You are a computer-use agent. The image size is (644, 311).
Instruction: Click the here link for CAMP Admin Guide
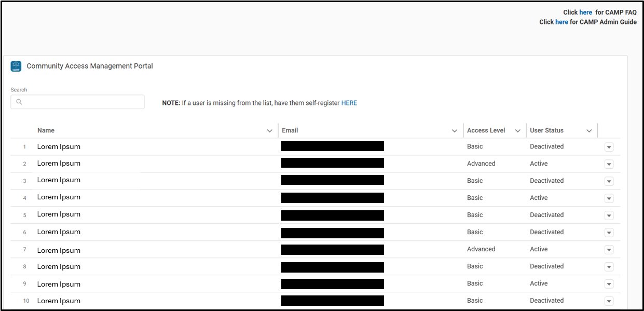pyautogui.click(x=561, y=22)
